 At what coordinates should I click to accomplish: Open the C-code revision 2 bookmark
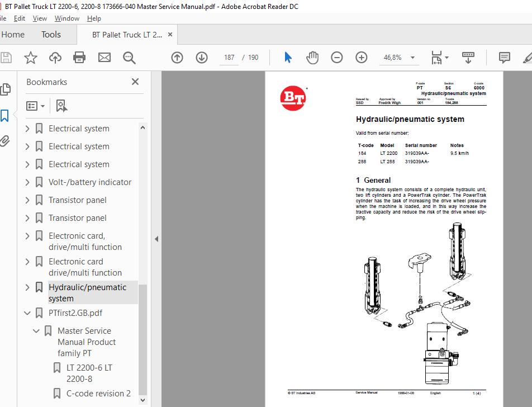pyautogui.click(x=98, y=394)
